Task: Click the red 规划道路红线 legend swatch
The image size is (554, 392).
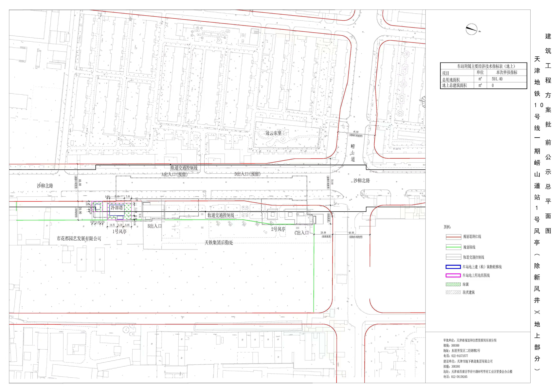Action: [x=454, y=237]
